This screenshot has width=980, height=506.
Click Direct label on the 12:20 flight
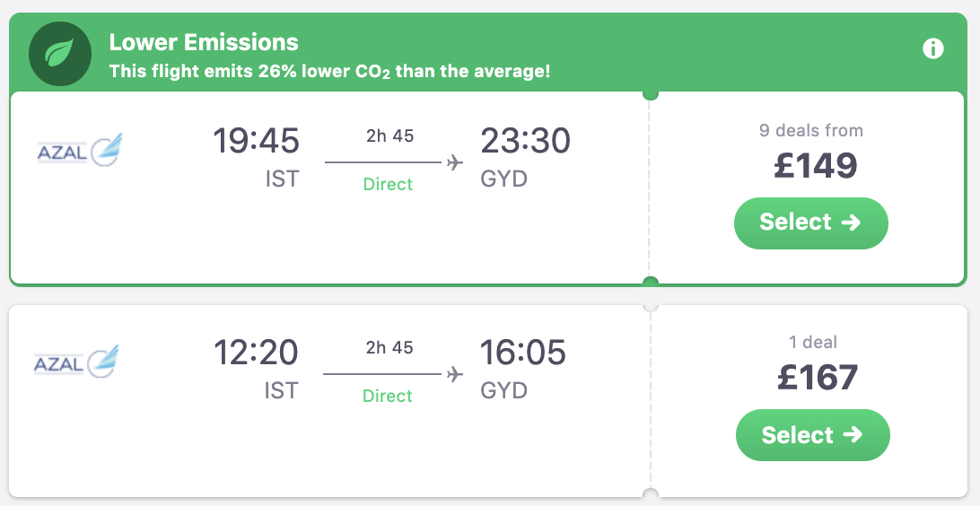point(388,396)
